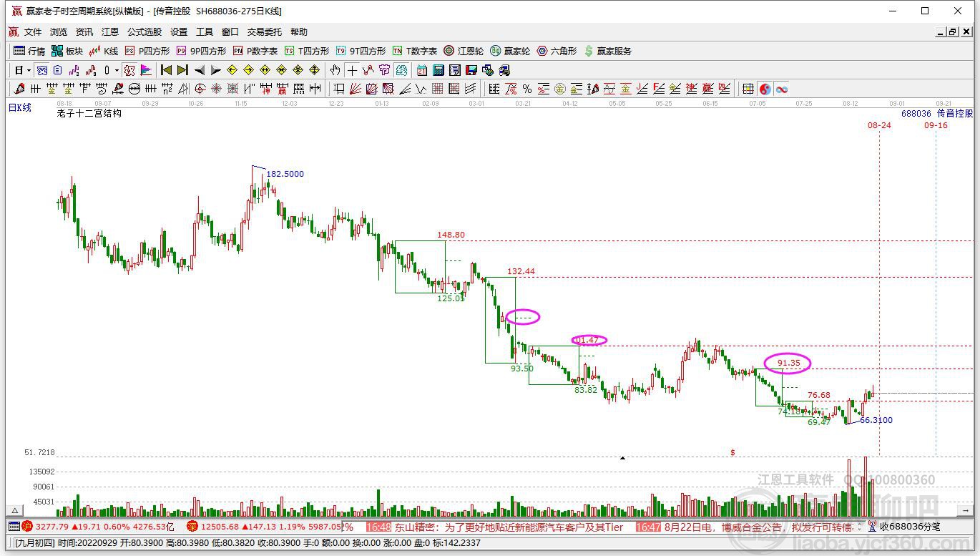Open the P四方形 tool

pos(147,51)
